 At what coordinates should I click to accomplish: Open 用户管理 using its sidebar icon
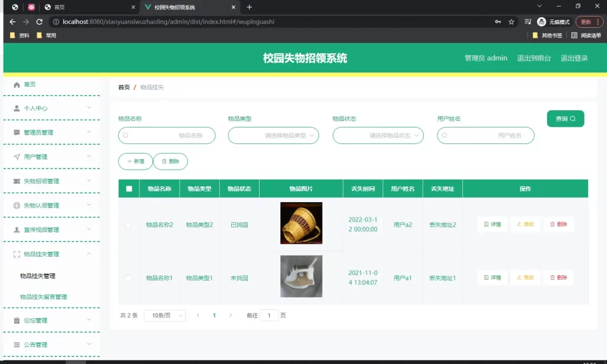point(17,157)
